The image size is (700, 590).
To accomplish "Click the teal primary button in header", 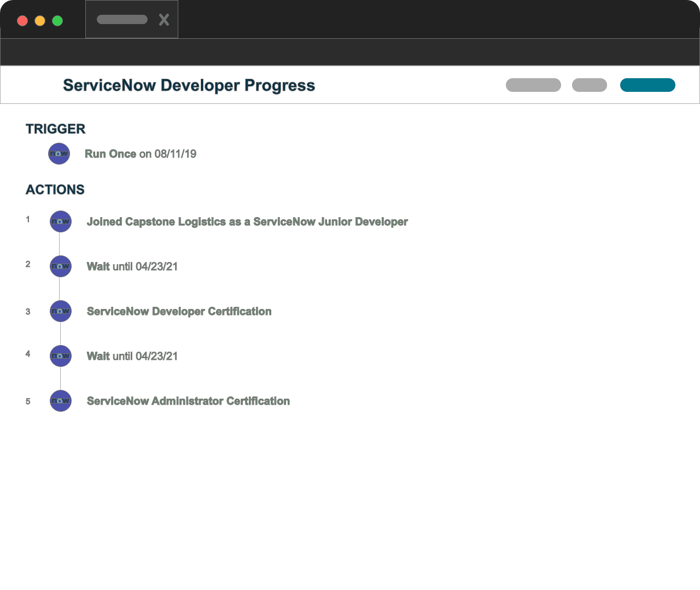I will click(x=647, y=85).
